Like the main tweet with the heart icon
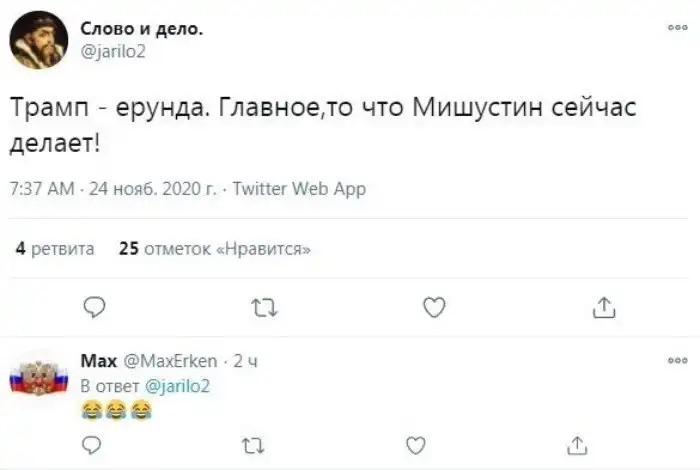The height and width of the screenshot is (470, 700). 434,309
